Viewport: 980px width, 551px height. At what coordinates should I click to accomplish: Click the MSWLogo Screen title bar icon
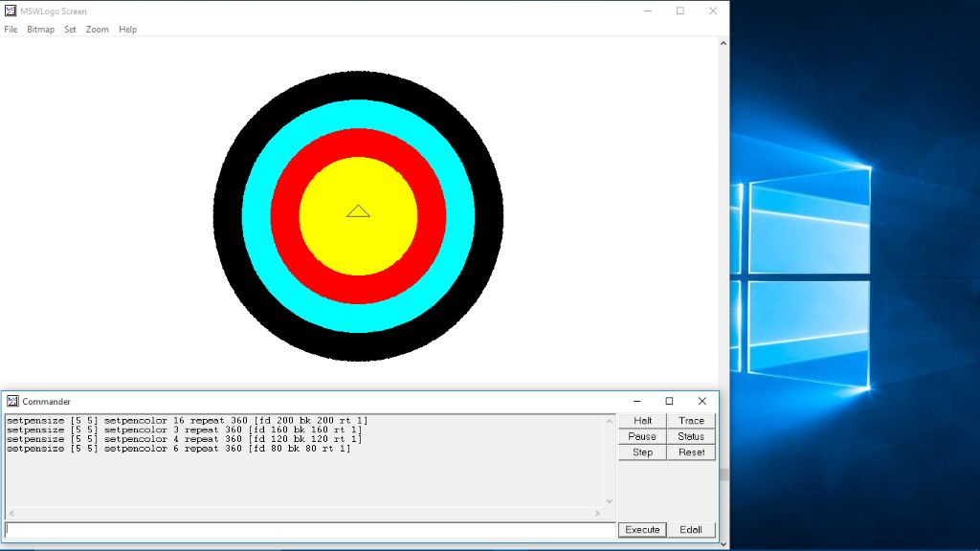click(x=11, y=11)
